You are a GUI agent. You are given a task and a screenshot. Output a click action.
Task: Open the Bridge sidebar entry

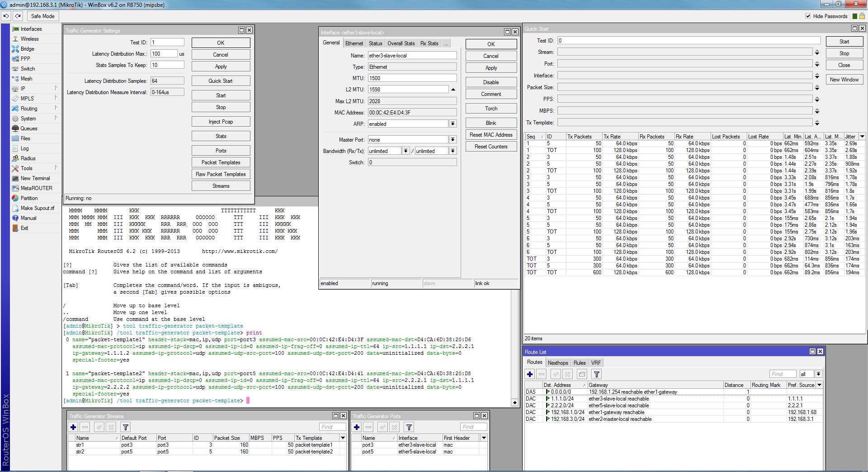tap(27, 49)
